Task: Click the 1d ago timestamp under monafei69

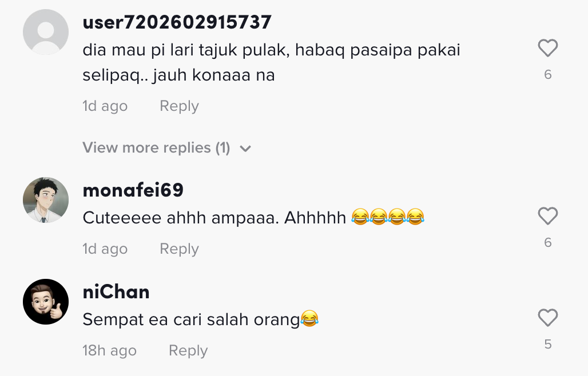Action: tap(105, 249)
